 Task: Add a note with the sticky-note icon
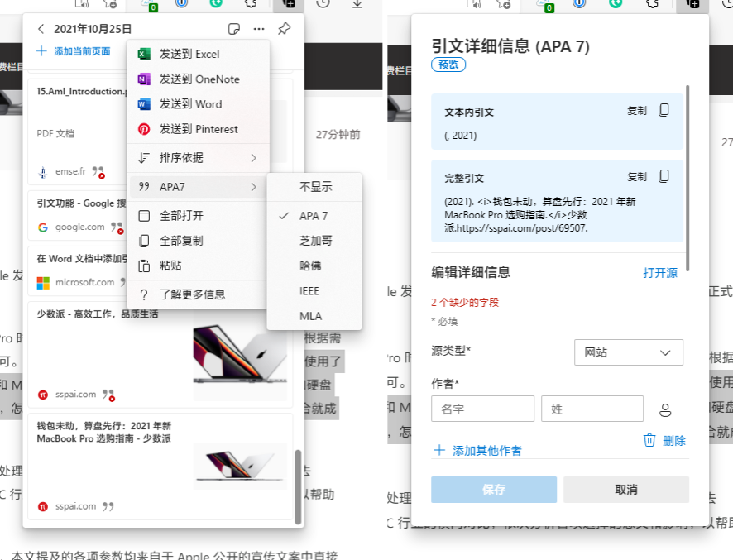[x=234, y=29]
